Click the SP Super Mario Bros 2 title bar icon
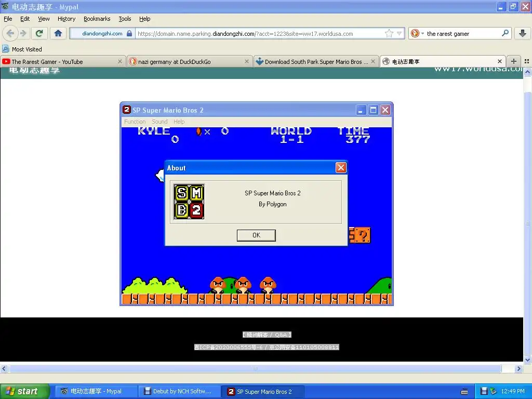The height and width of the screenshot is (399, 532). [127, 110]
